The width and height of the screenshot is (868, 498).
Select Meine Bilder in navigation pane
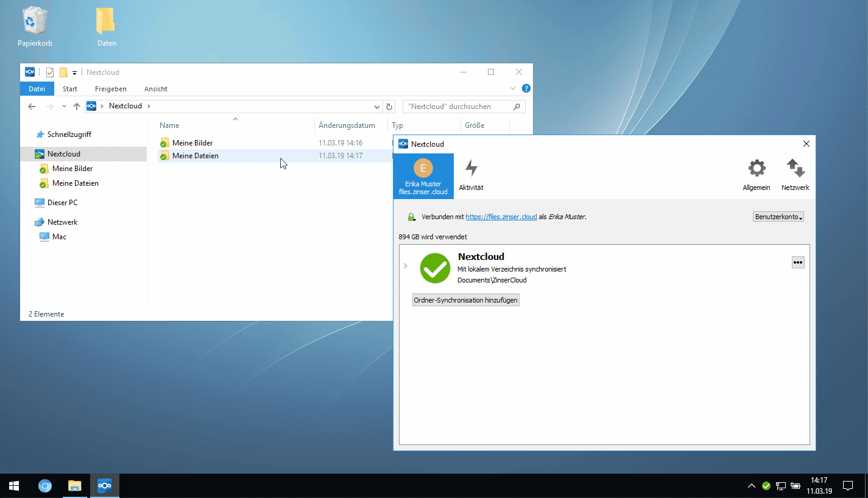[72, 169]
